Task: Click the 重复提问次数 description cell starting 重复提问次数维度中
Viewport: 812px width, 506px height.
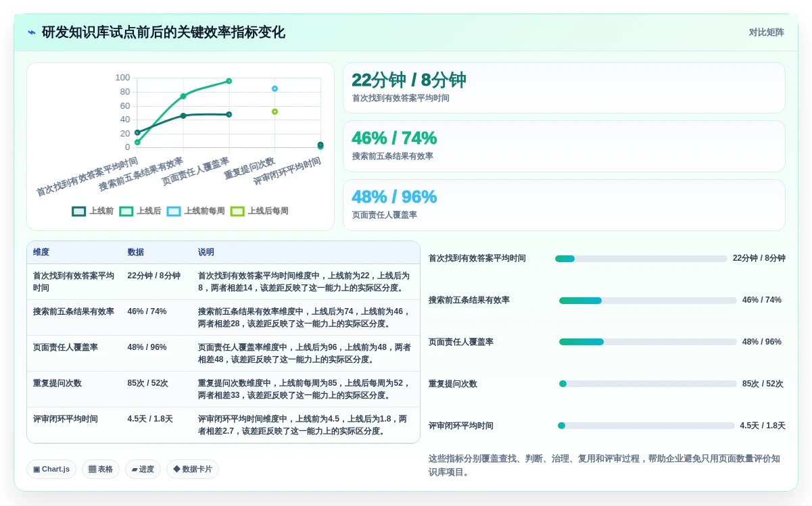Action: 304,389
